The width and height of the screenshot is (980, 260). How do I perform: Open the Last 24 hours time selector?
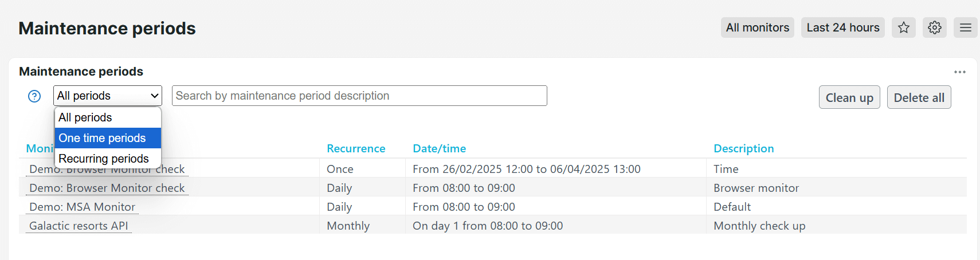[843, 27]
